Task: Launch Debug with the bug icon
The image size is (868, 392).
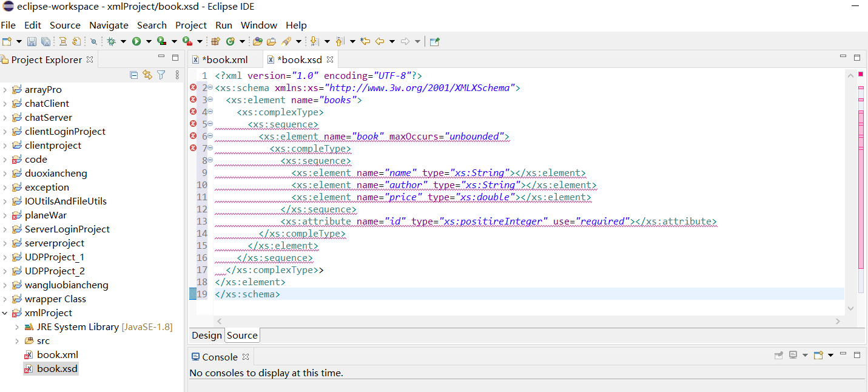Action: click(x=111, y=41)
